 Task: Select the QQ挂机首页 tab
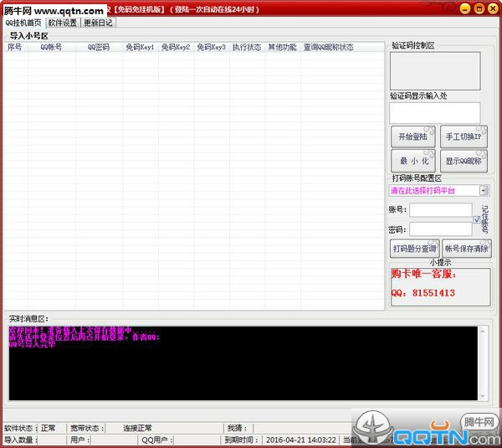coord(23,23)
